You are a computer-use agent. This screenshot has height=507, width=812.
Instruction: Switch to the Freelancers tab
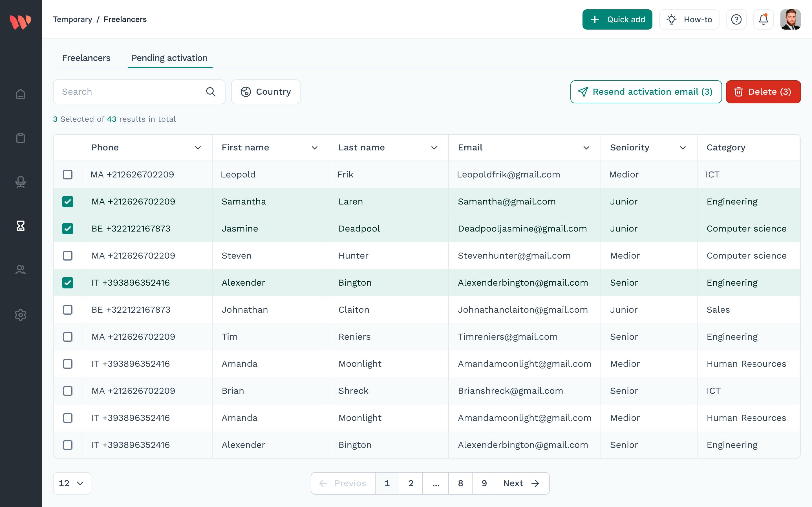pos(86,58)
